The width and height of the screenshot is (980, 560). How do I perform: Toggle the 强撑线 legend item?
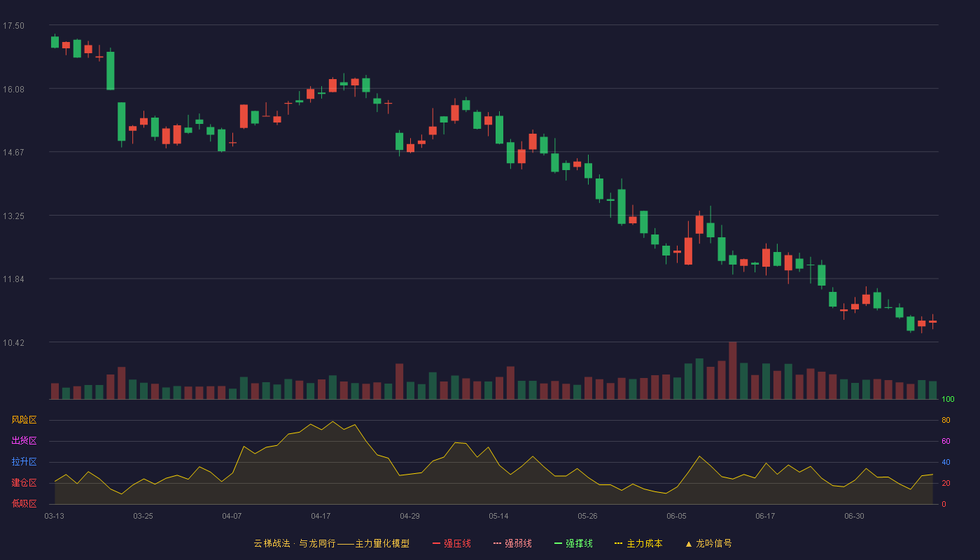pos(573,543)
